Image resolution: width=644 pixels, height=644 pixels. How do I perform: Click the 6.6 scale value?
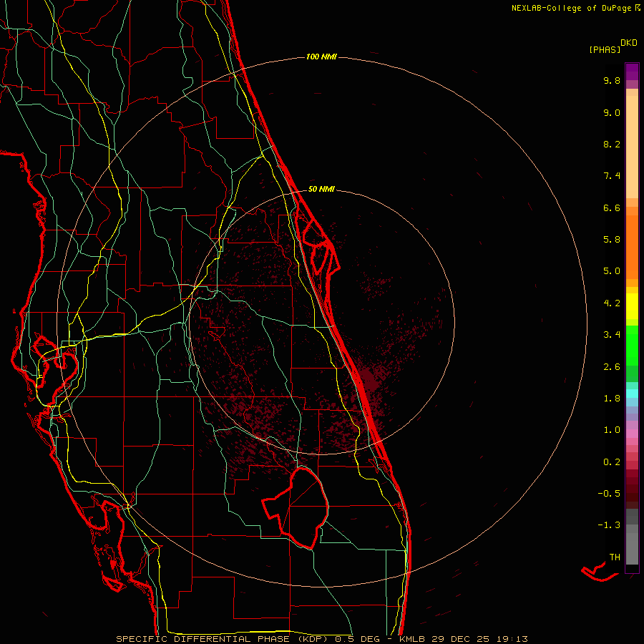point(612,208)
